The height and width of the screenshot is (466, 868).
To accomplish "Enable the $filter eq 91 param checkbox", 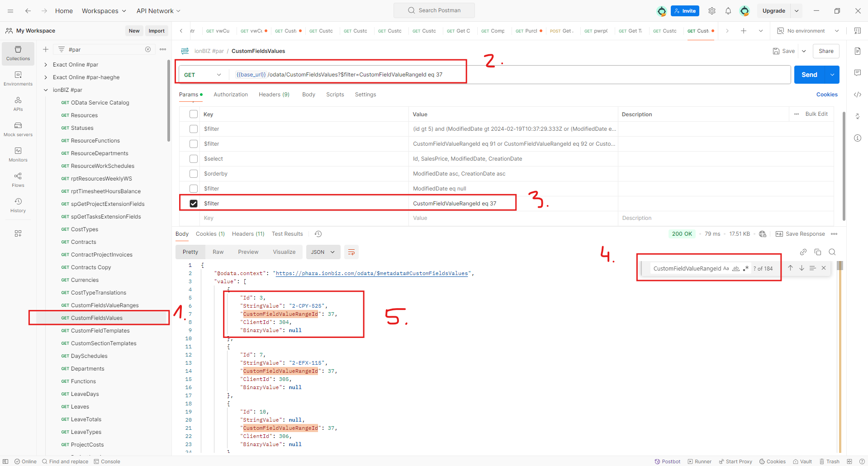I will (194, 144).
